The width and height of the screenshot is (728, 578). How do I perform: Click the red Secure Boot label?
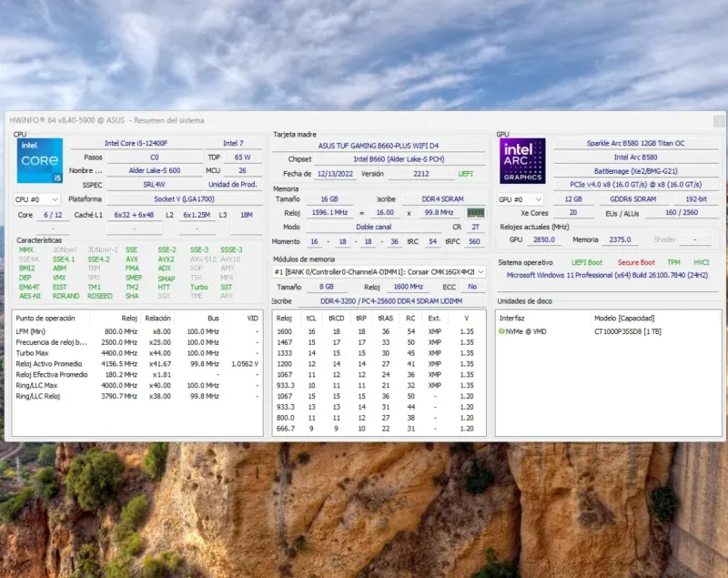(x=636, y=262)
